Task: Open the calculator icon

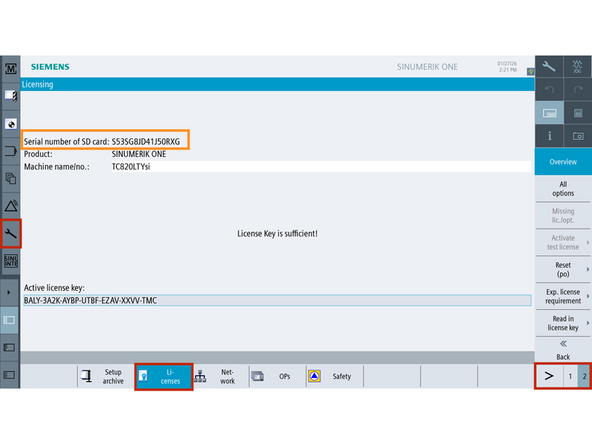Action: coord(578,113)
